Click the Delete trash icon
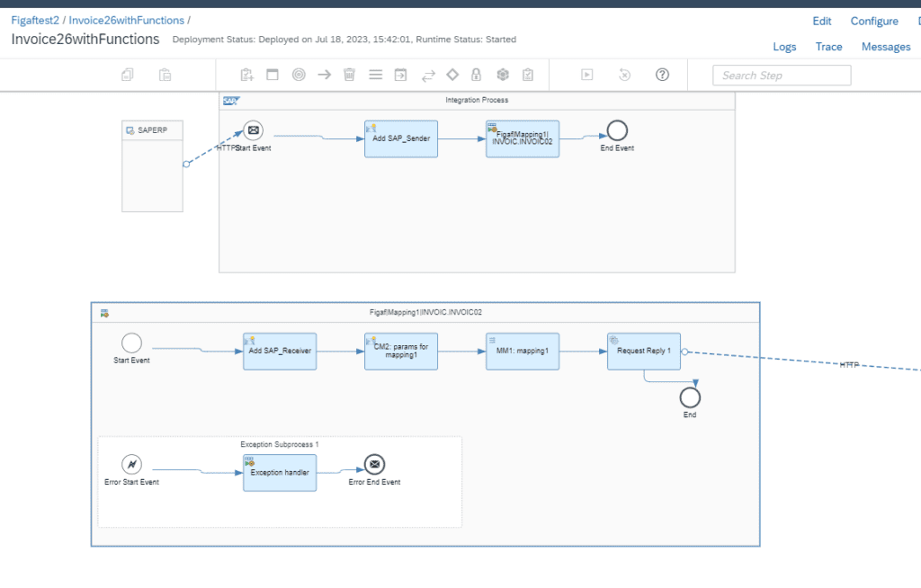Screen dimensions: 921x588 (350, 75)
